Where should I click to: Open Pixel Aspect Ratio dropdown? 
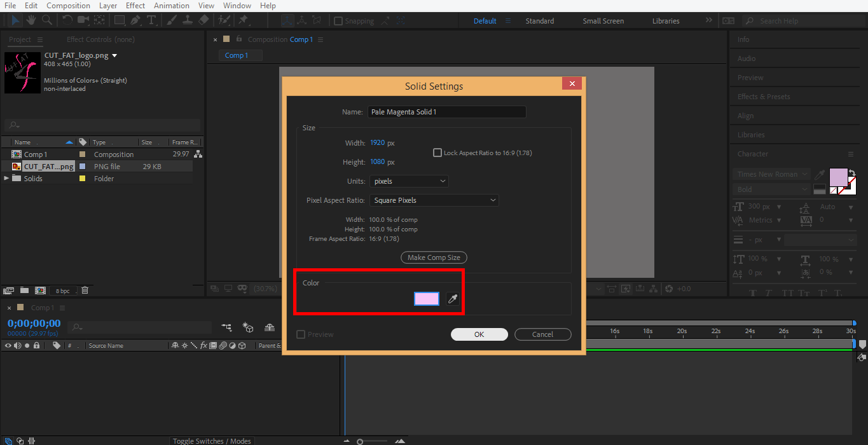(434, 200)
